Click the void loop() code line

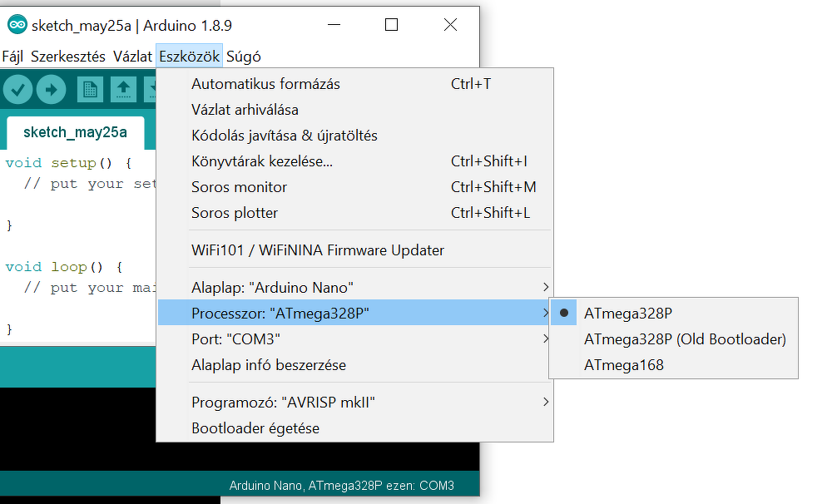(x=63, y=267)
